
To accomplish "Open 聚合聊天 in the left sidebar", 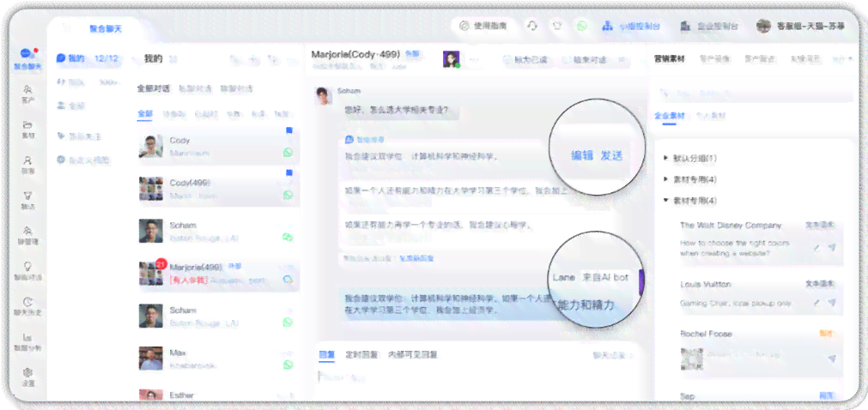I will point(27,58).
